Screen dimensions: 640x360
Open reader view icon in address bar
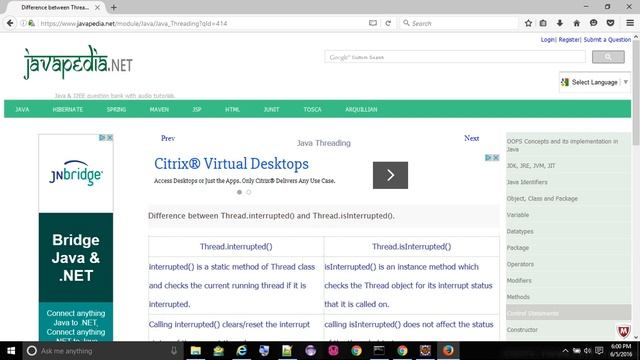[373, 23]
